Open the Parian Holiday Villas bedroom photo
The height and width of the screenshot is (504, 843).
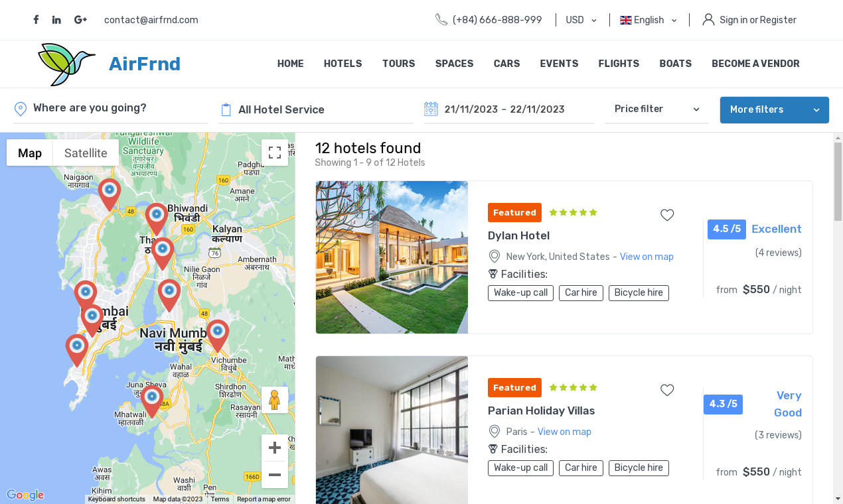392,430
